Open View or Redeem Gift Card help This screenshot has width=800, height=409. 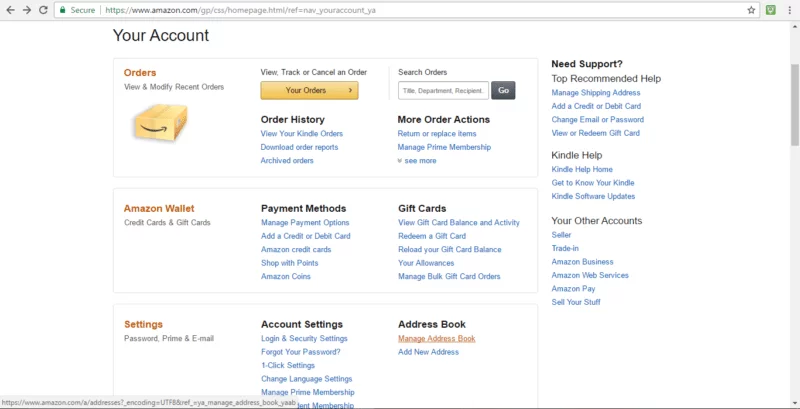click(595, 133)
